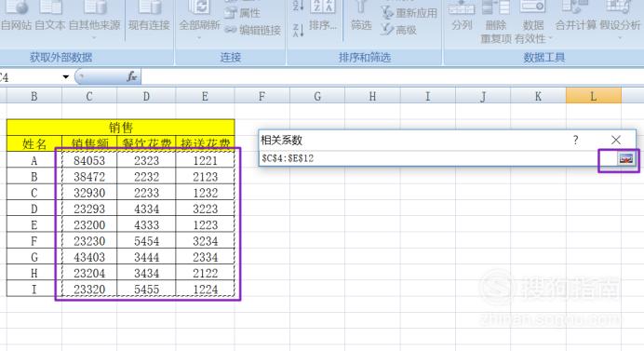This screenshot has height=351, width=644.
Task: Select highlighted column L header
Action: 594,96
